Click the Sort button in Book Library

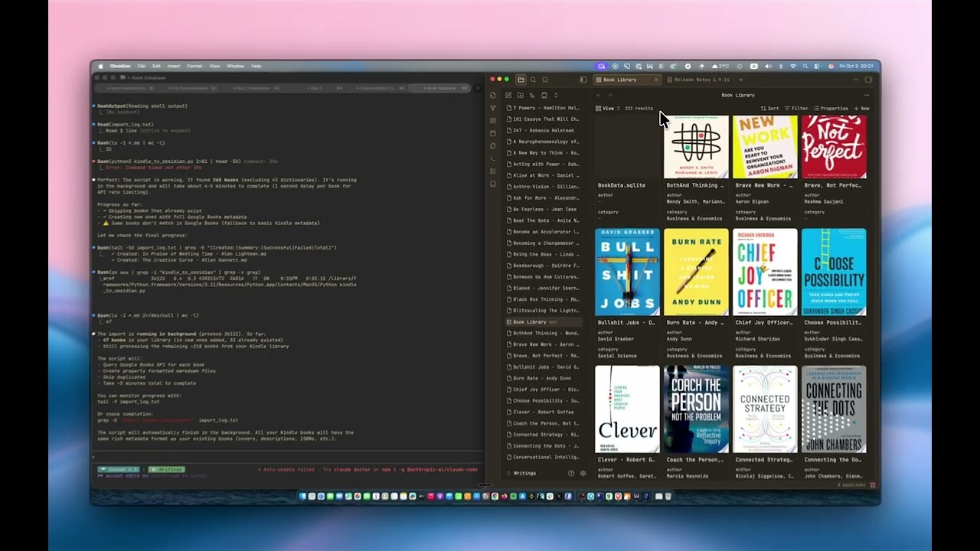click(769, 109)
